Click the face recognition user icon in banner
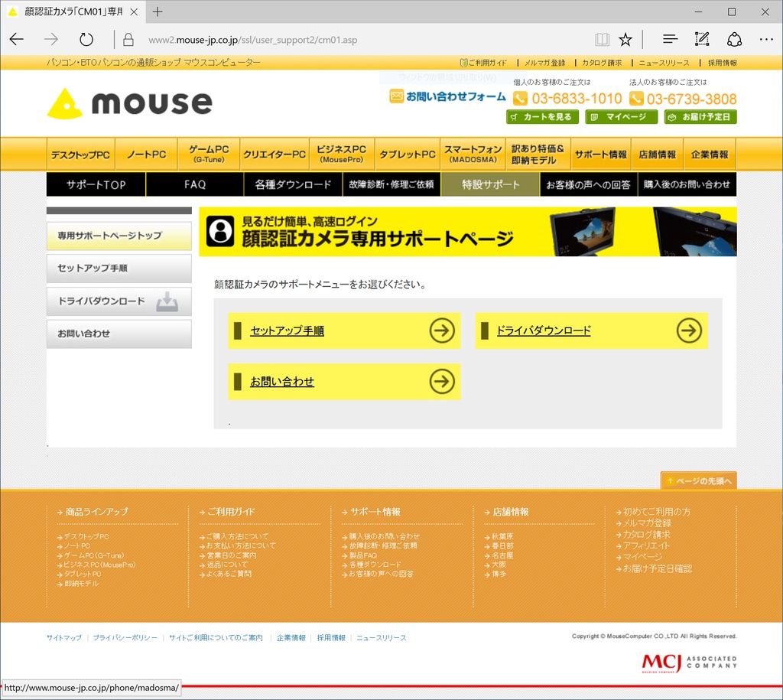This screenshot has height=700, width=783. pyautogui.click(x=220, y=231)
